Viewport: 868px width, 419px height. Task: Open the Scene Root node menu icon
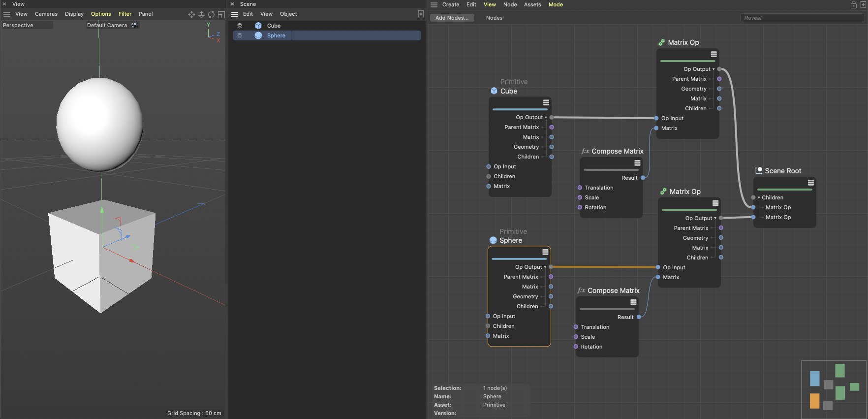coord(810,183)
